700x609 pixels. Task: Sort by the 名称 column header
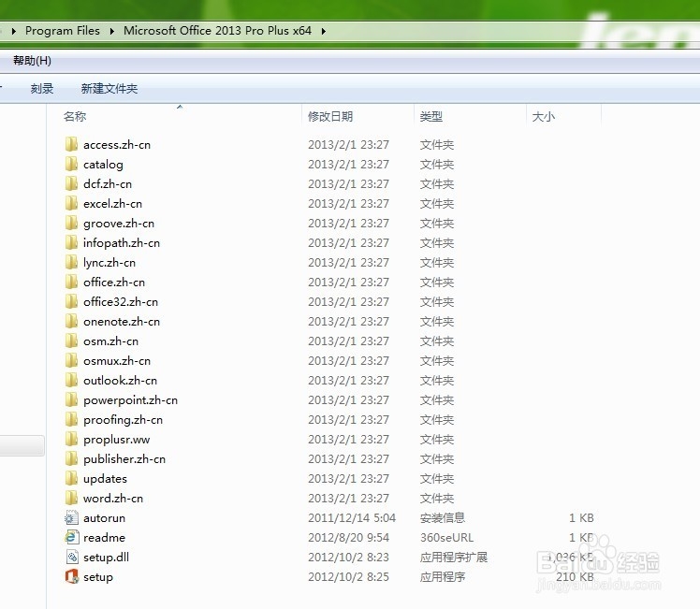coord(75,116)
